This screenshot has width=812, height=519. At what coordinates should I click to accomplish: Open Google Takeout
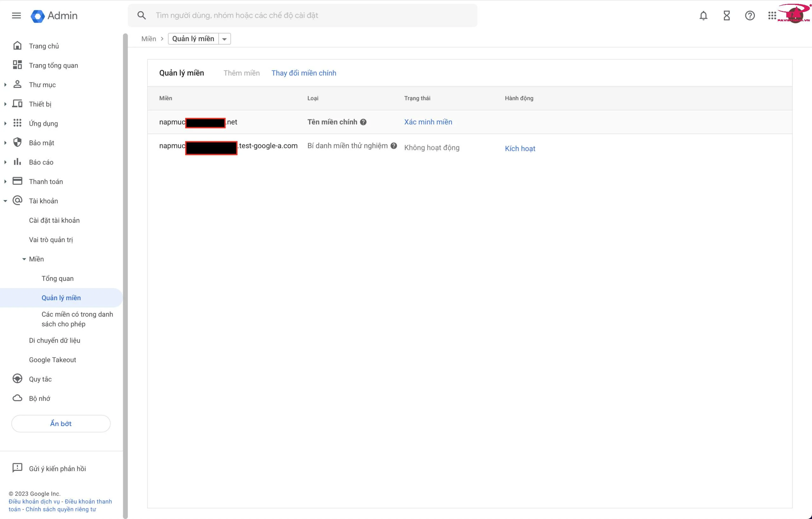tap(53, 360)
